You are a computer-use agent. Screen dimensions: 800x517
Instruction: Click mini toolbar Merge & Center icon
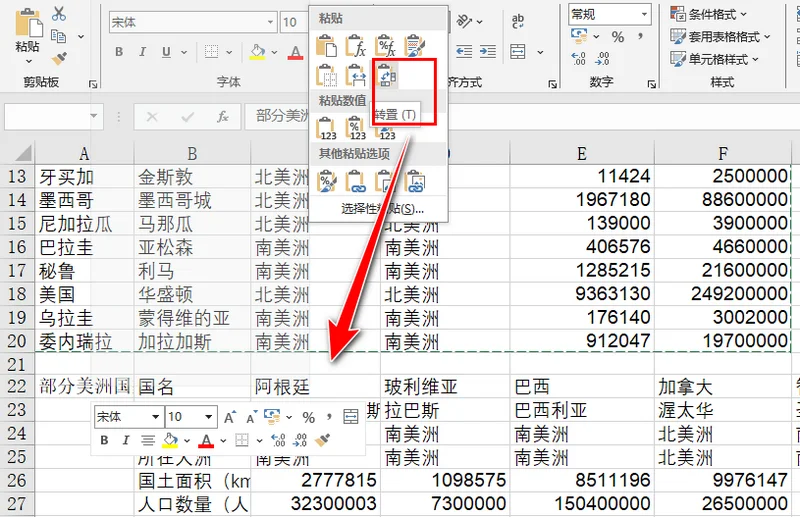pos(351,417)
